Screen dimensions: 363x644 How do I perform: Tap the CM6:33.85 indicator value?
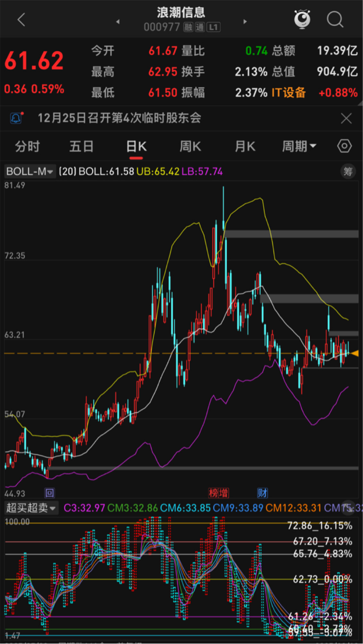coord(186,508)
